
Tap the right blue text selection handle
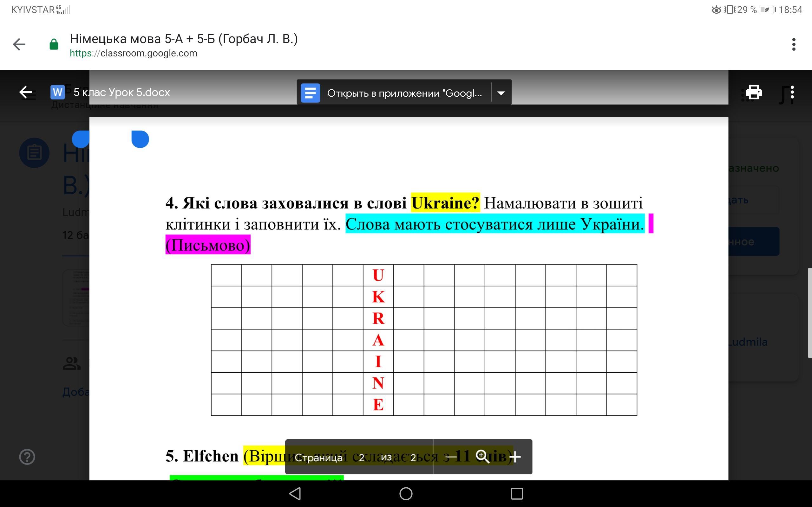(140, 139)
